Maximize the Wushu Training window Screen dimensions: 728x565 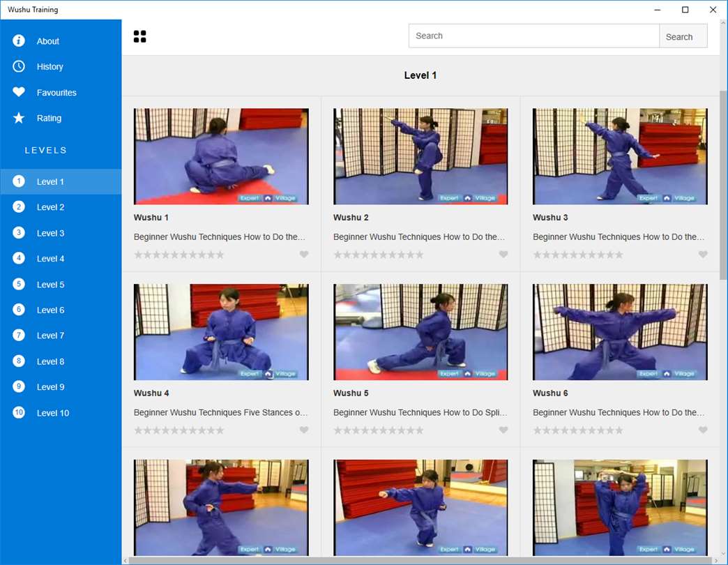pos(685,10)
